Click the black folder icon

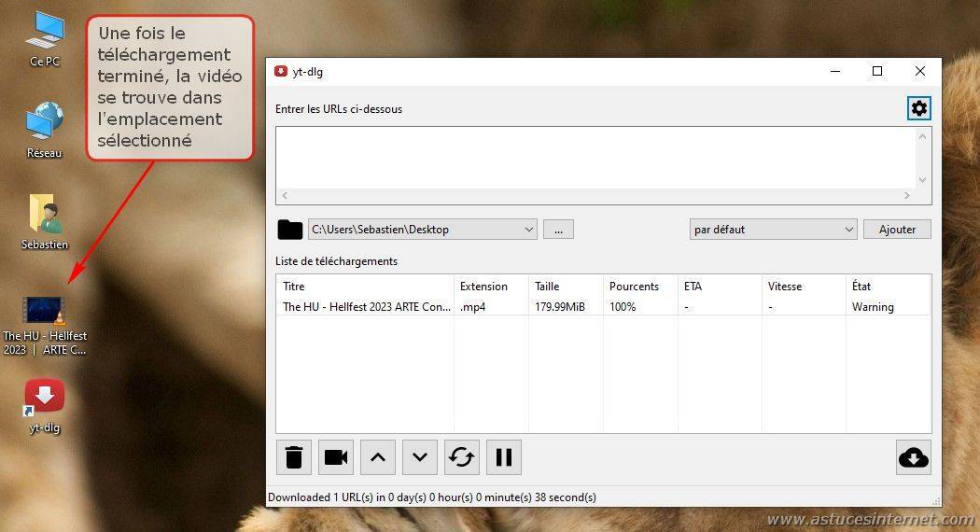pos(290,230)
